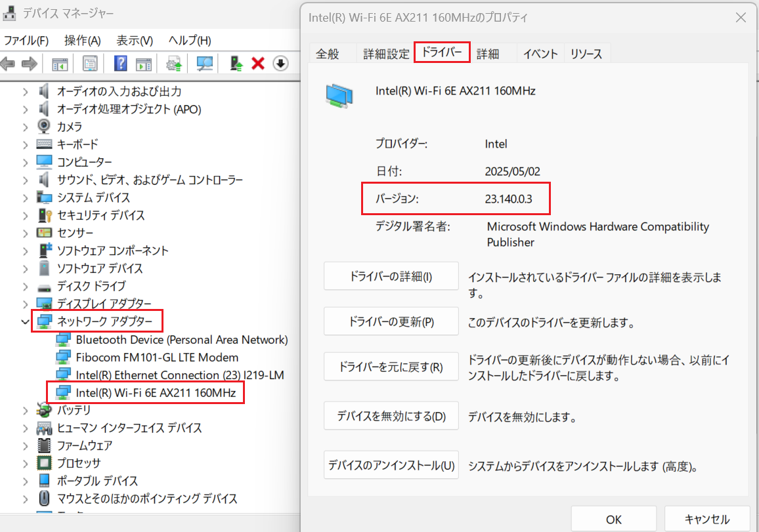Screen dimensions: 759x532
Task: Select the ドライバー tab
Action: (442, 52)
